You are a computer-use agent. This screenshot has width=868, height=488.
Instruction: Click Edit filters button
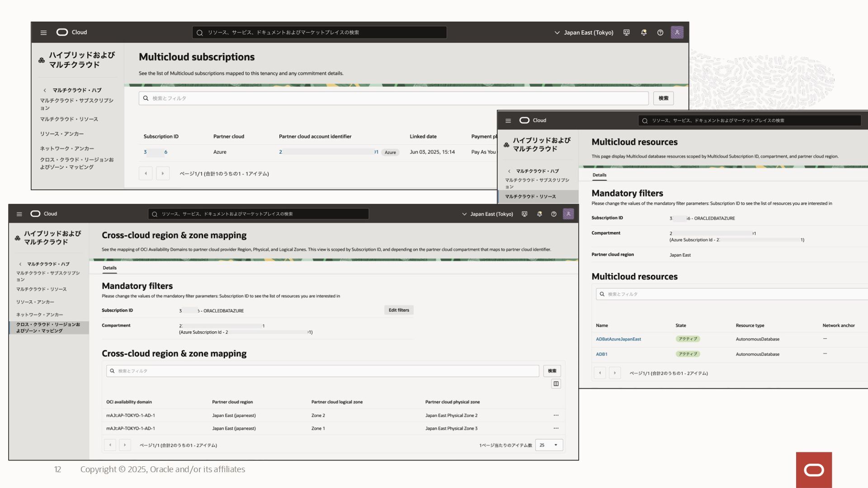click(x=399, y=310)
